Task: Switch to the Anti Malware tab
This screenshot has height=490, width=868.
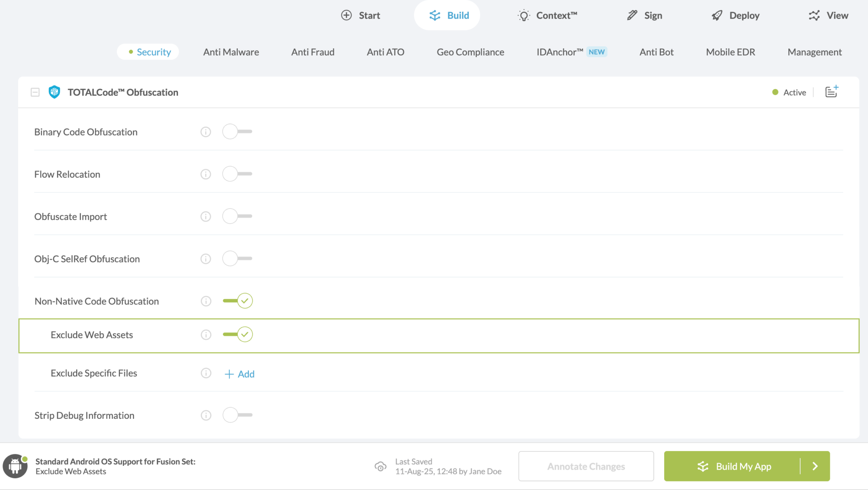Action: click(x=231, y=52)
